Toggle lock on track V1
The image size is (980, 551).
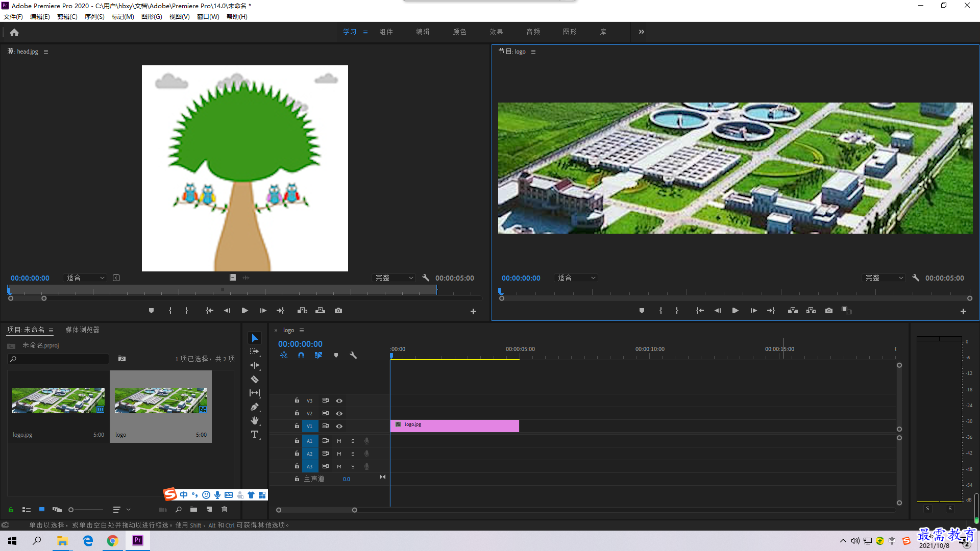point(297,425)
